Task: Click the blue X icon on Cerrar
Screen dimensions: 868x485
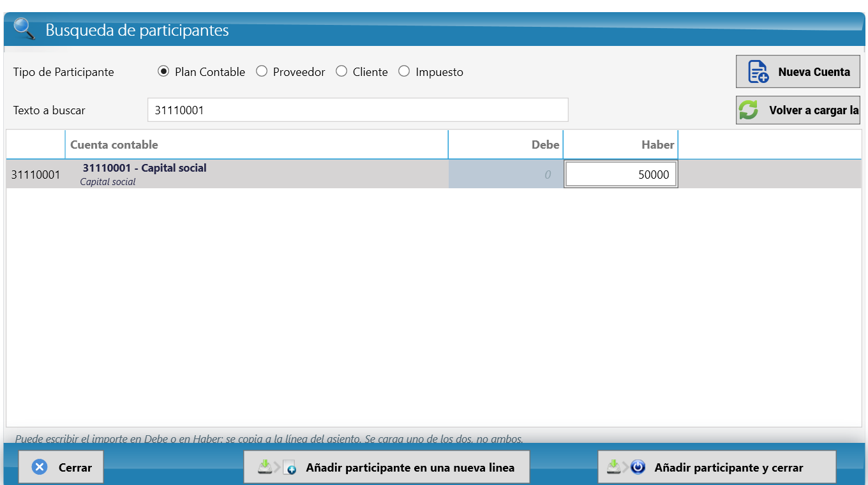Action: [x=40, y=467]
